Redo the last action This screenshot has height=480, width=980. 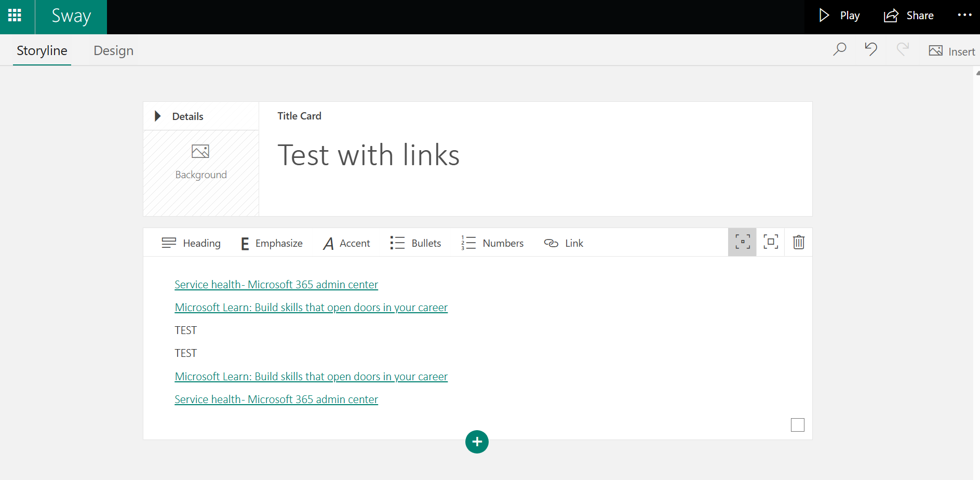903,49
